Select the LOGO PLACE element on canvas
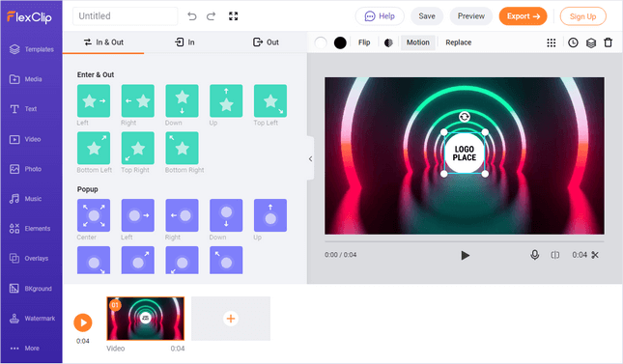 [x=464, y=153]
